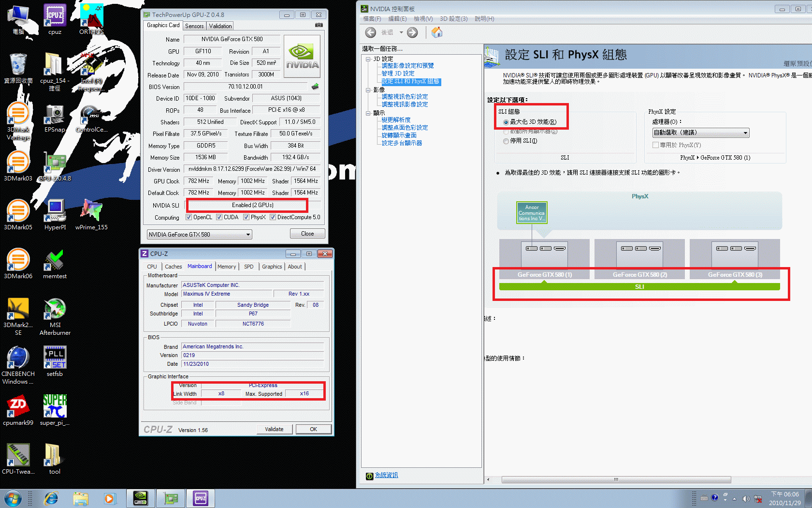
Task: Open the Recycle Bin desktop icon
Action: click(18, 68)
